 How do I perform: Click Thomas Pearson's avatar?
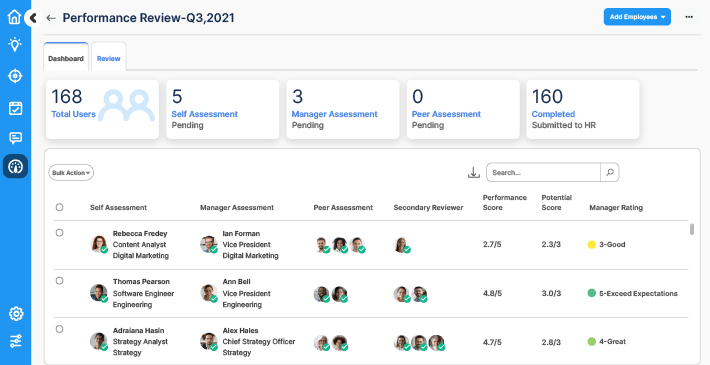(x=99, y=293)
